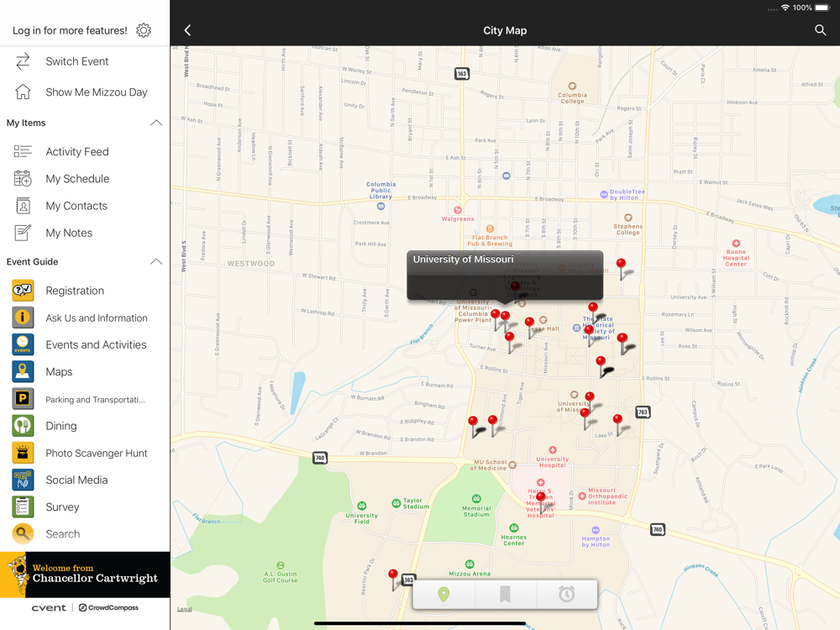Click the Search field in sidebar
840x630 pixels.
click(63, 534)
